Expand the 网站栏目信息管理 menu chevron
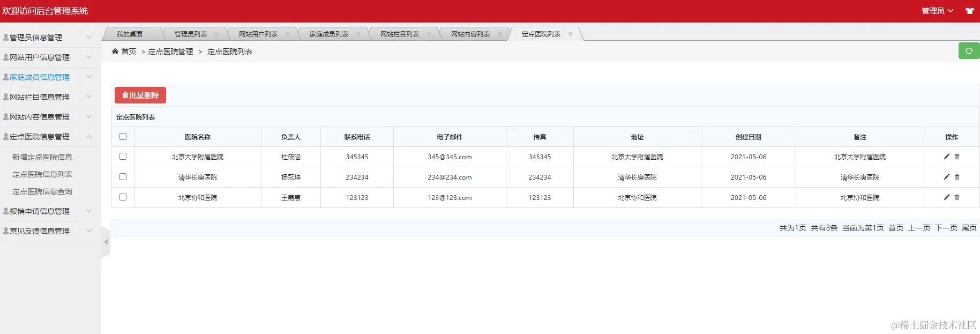980x334 pixels. tap(89, 97)
